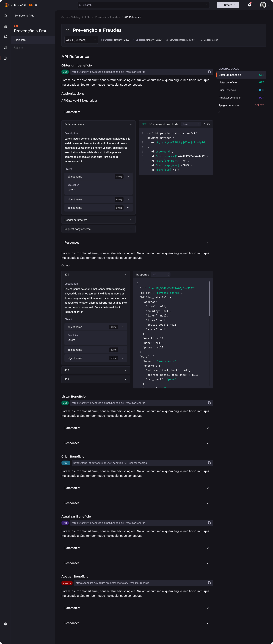Viewport: 273px width, 644px height.
Task: Collapse the general usage list chevron
Action: (219, 112)
